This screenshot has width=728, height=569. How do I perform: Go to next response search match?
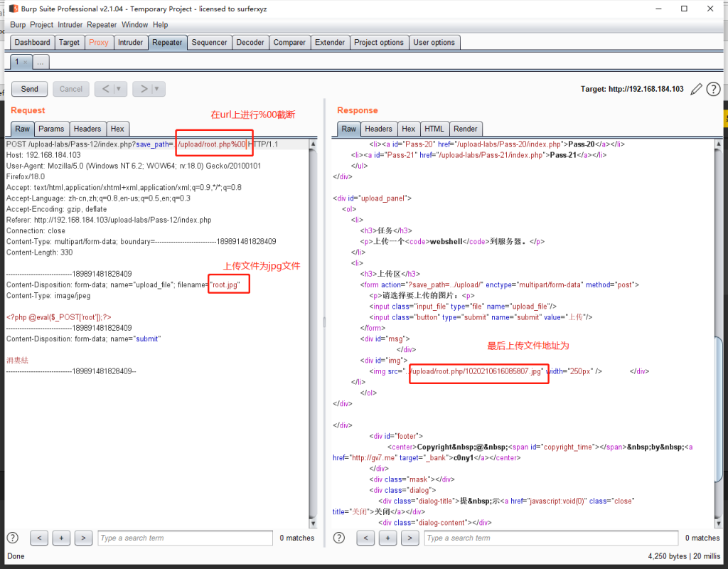410,538
